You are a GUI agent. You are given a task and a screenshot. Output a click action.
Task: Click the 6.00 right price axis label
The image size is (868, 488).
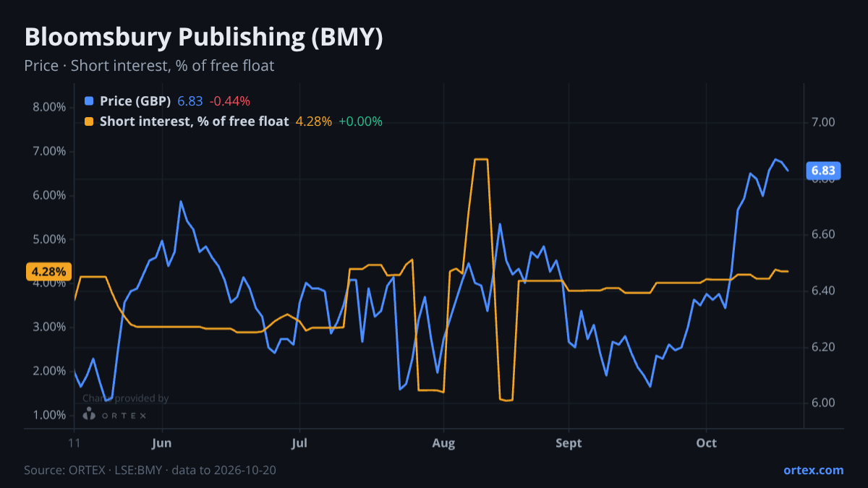[x=823, y=403]
